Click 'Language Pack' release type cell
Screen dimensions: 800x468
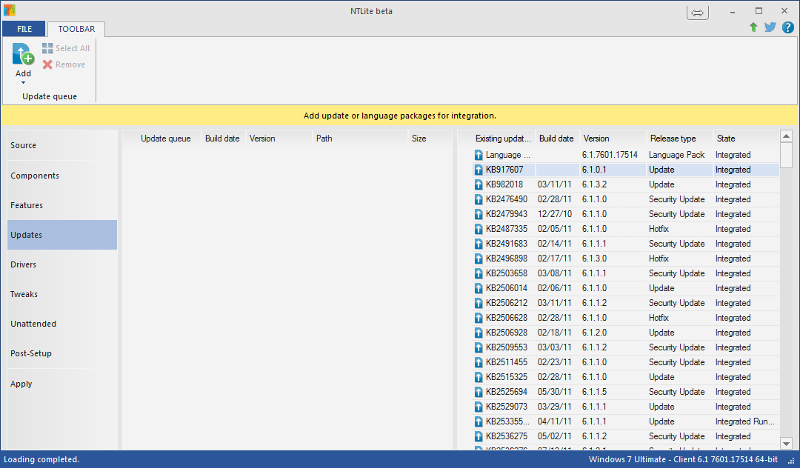coord(677,155)
